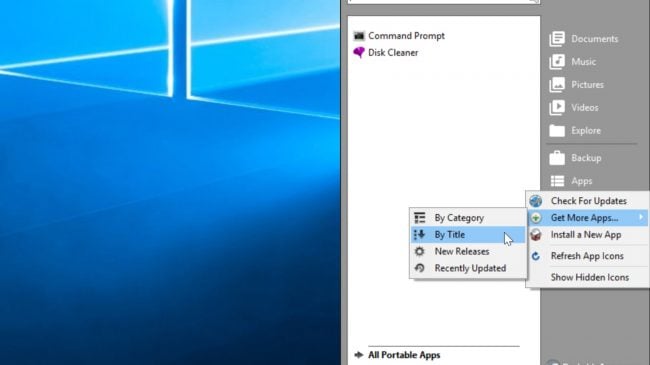This screenshot has width=650, height=365.
Task: Select Get More Apps... menu item
Action: (x=588, y=218)
